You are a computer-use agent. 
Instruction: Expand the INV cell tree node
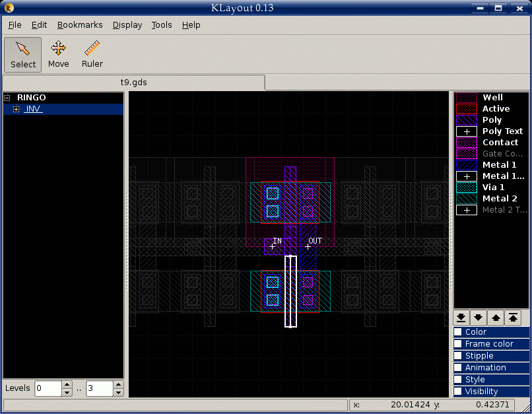tap(17, 109)
